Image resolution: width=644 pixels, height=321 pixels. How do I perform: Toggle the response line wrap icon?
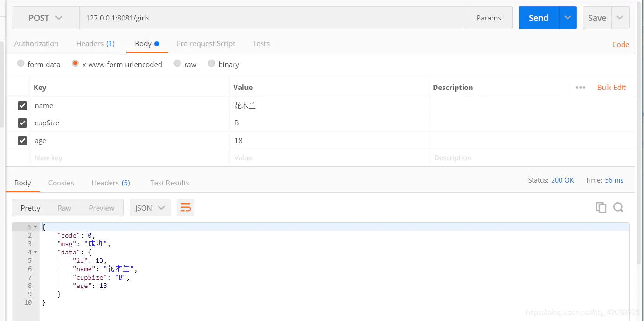186,208
